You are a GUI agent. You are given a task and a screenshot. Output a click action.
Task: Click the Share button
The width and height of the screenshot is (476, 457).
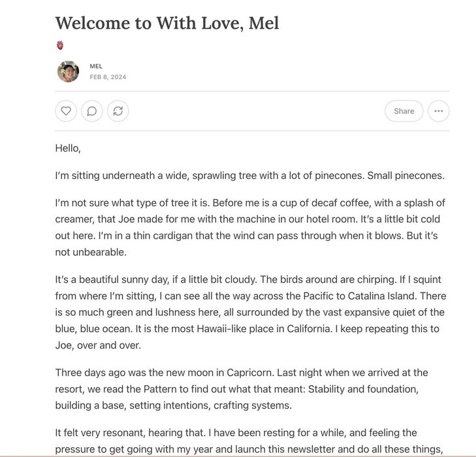(404, 111)
